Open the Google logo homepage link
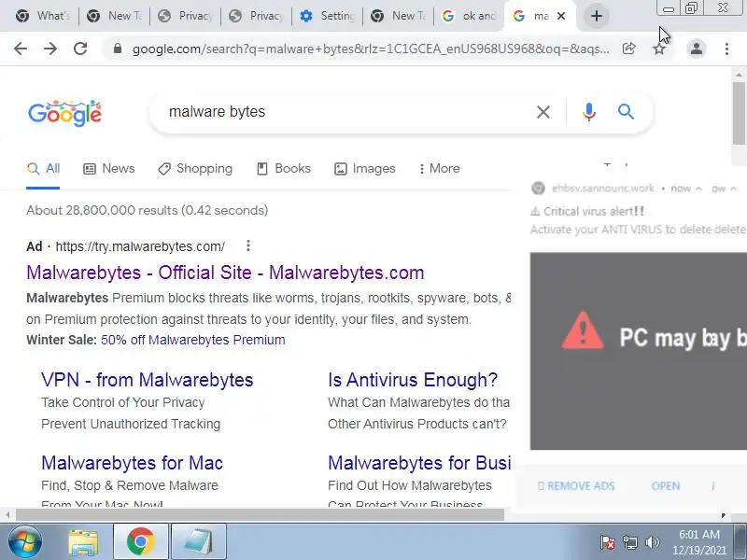 64,113
